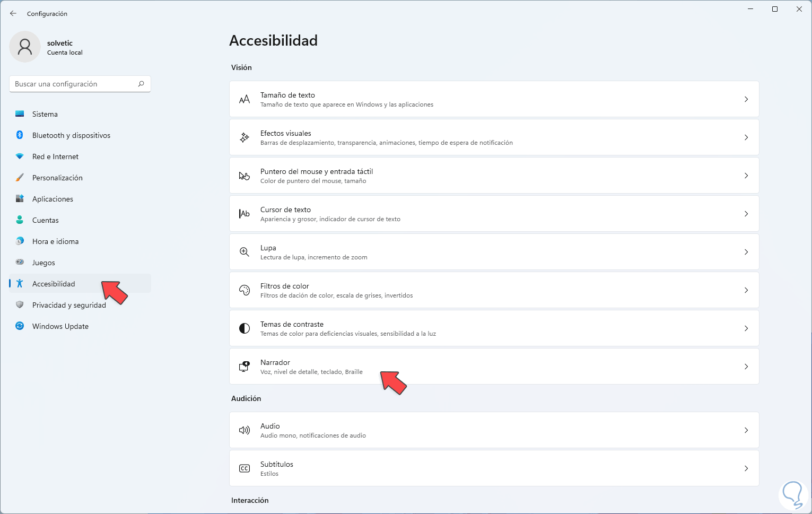
Task: Click the Lupa magnifier icon
Action: 245,252
